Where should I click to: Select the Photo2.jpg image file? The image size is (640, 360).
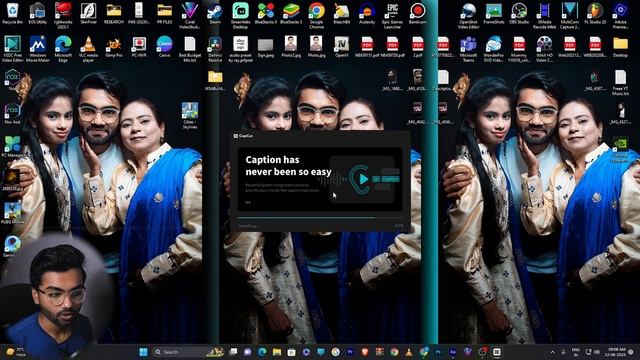coord(291,47)
